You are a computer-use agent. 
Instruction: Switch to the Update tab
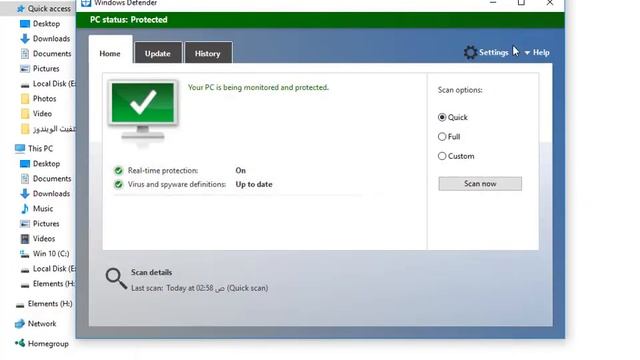[x=158, y=53]
